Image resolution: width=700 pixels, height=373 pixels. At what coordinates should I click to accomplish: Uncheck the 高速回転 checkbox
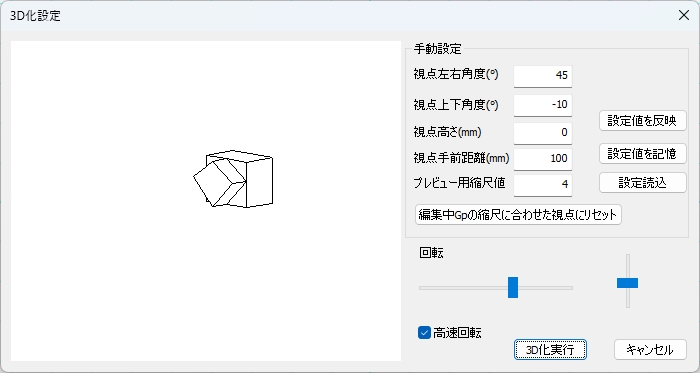tap(424, 332)
